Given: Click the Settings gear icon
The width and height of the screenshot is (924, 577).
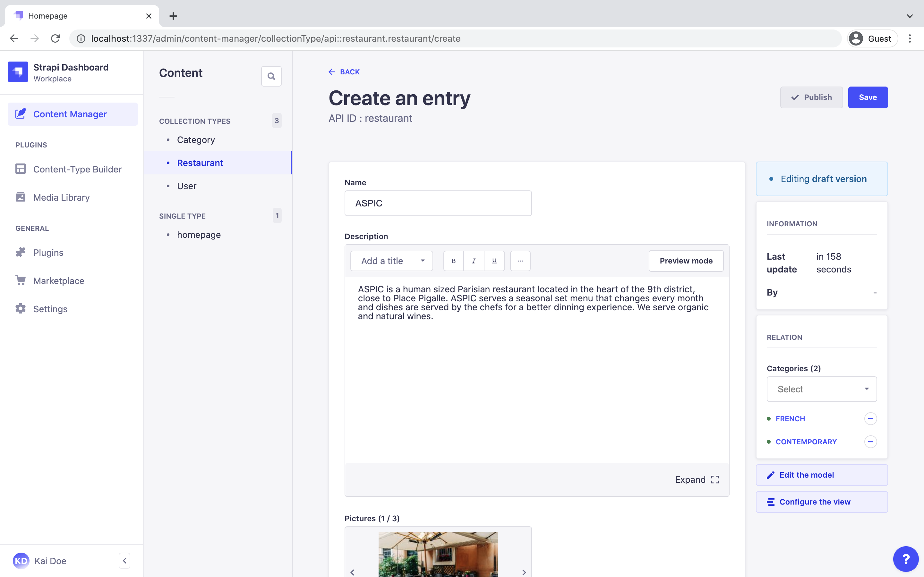Looking at the screenshot, I should tap(20, 308).
